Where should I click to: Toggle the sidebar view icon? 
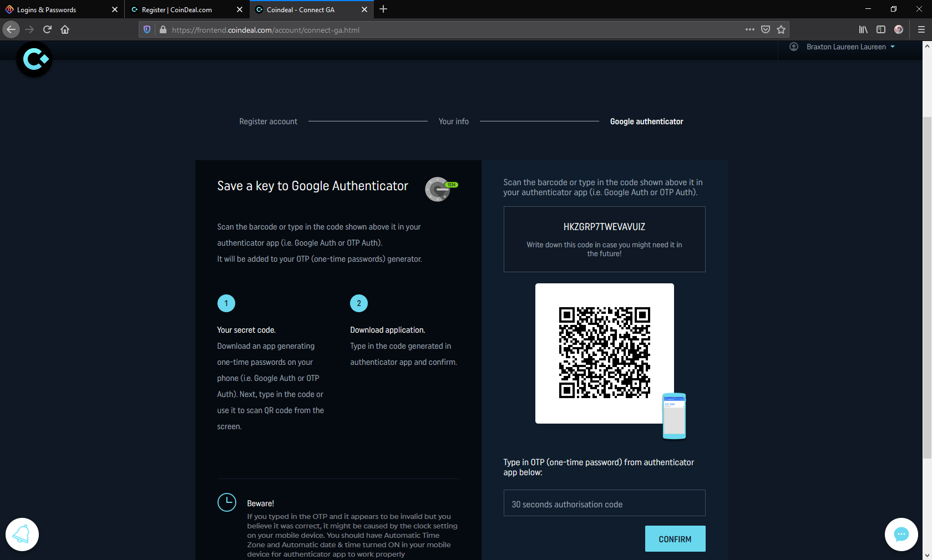881,29
